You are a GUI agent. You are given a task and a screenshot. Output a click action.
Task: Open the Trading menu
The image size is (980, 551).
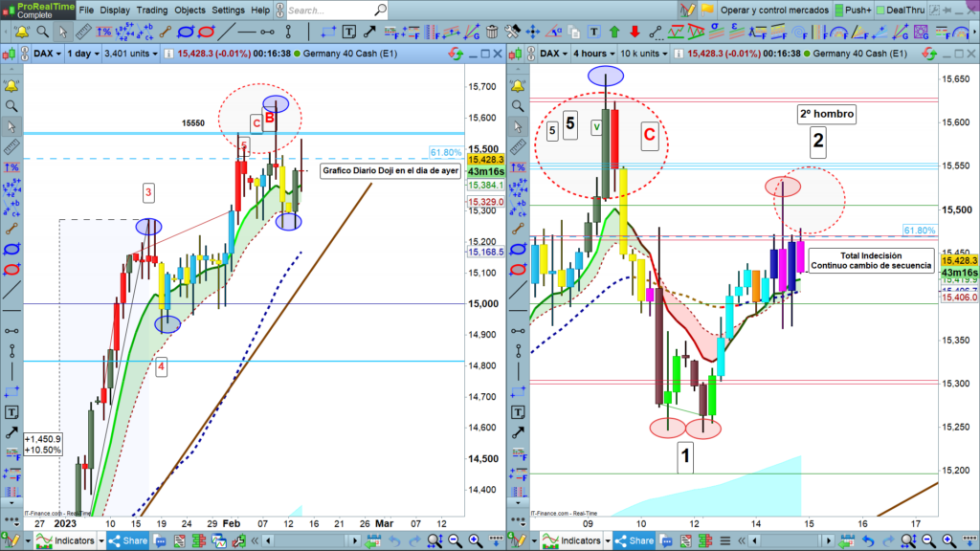[x=151, y=10]
